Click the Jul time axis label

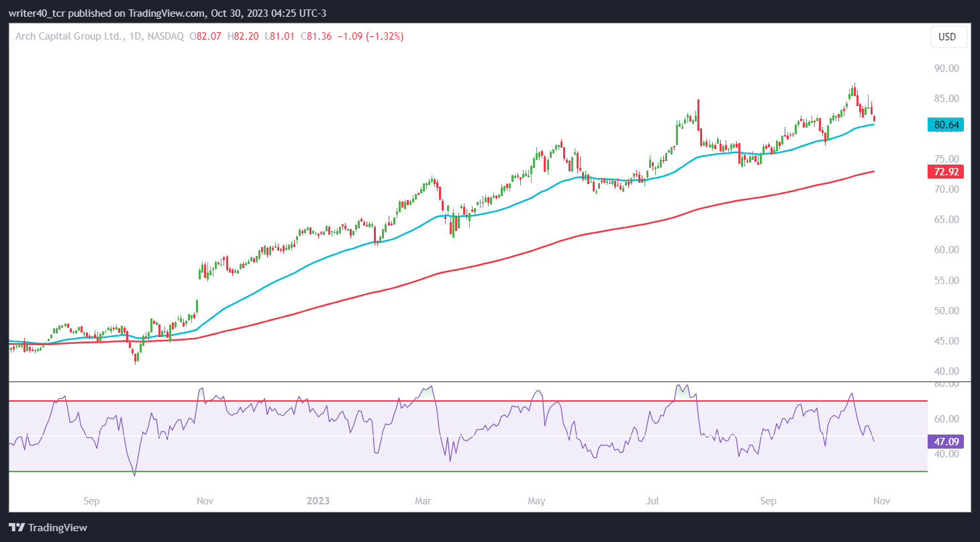[652, 501]
